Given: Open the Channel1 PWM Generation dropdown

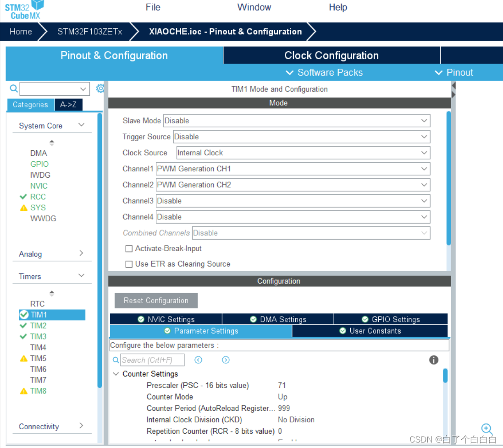Looking at the screenshot, I should [293, 169].
